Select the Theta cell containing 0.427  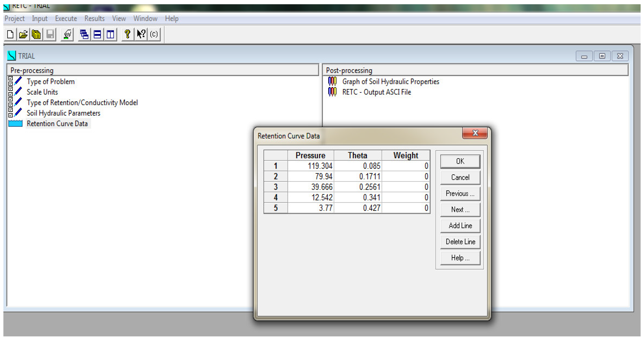pos(358,208)
